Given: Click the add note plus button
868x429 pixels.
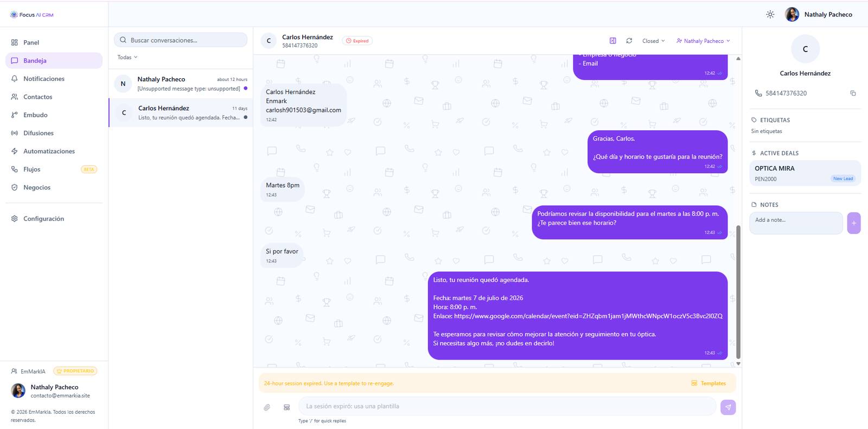Looking at the screenshot, I should coord(854,223).
